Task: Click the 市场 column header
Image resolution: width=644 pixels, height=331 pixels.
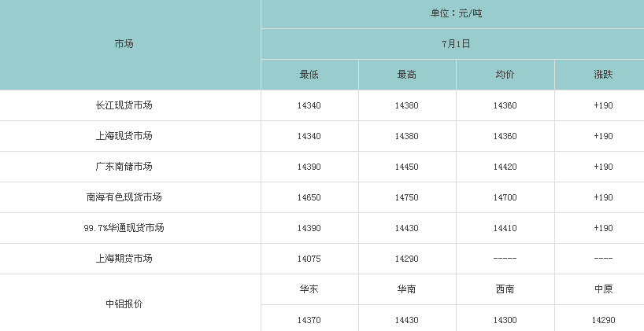Action: (124, 44)
